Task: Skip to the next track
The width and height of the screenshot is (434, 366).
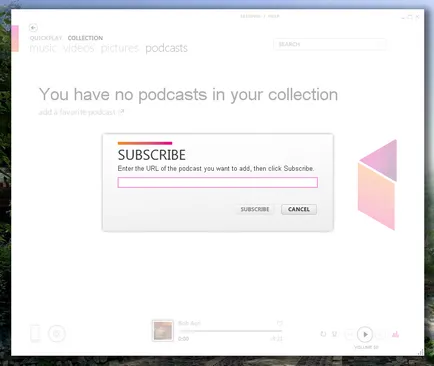Action: coord(380,334)
